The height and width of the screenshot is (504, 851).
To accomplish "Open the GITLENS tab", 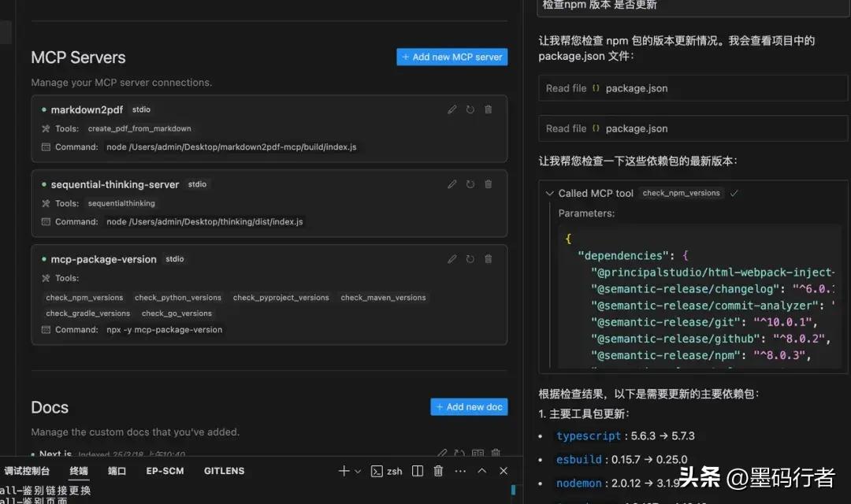I will (x=224, y=470).
